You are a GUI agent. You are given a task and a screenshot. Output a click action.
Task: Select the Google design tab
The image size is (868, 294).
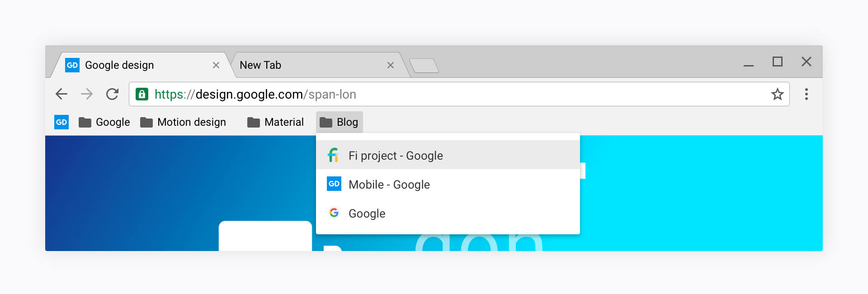pyautogui.click(x=136, y=65)
